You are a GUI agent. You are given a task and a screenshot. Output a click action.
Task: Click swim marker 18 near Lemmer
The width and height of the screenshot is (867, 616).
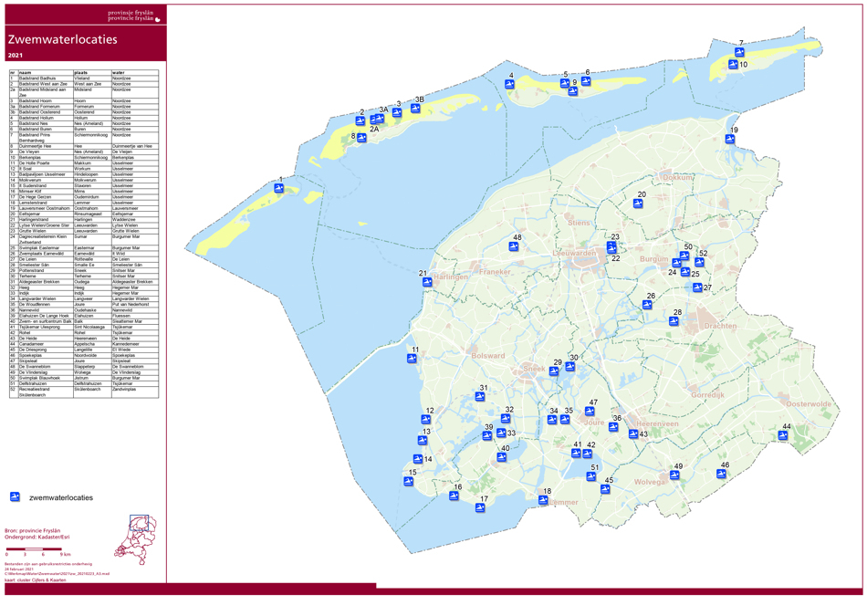[543, 500]
